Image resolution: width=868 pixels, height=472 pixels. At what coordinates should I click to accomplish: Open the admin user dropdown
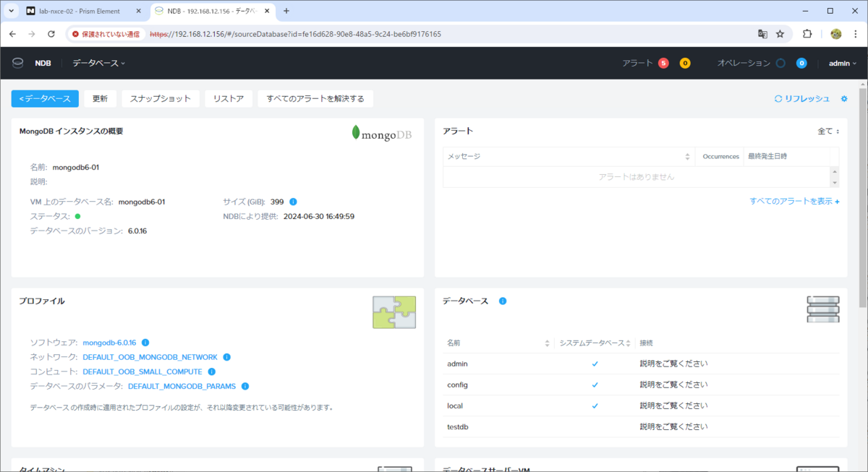842,63
